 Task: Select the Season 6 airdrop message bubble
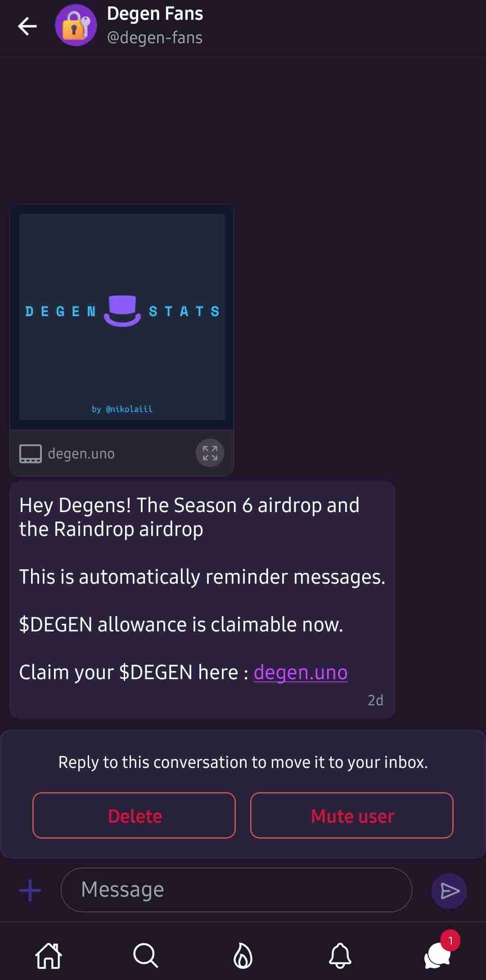[x=202, y=600]
